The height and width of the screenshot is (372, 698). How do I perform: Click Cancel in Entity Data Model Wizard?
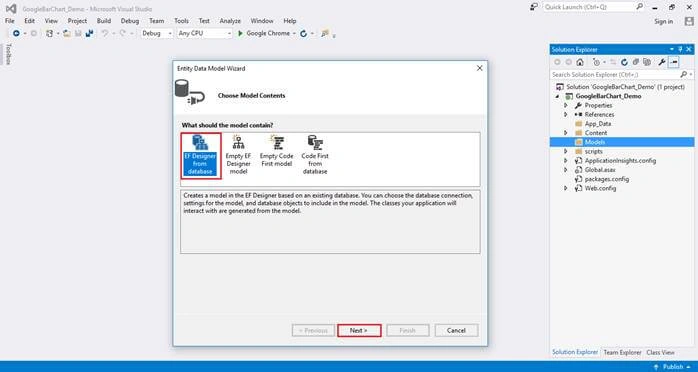(x=456, y=331)
